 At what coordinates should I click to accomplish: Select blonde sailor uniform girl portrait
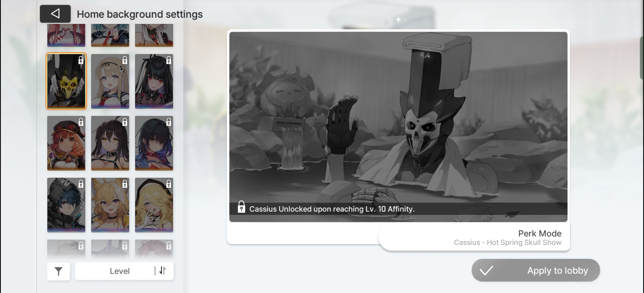(x=110, y=81)
